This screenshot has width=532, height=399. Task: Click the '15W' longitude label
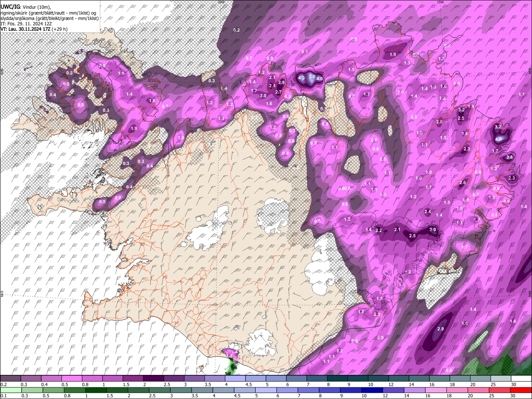point(441,2)
